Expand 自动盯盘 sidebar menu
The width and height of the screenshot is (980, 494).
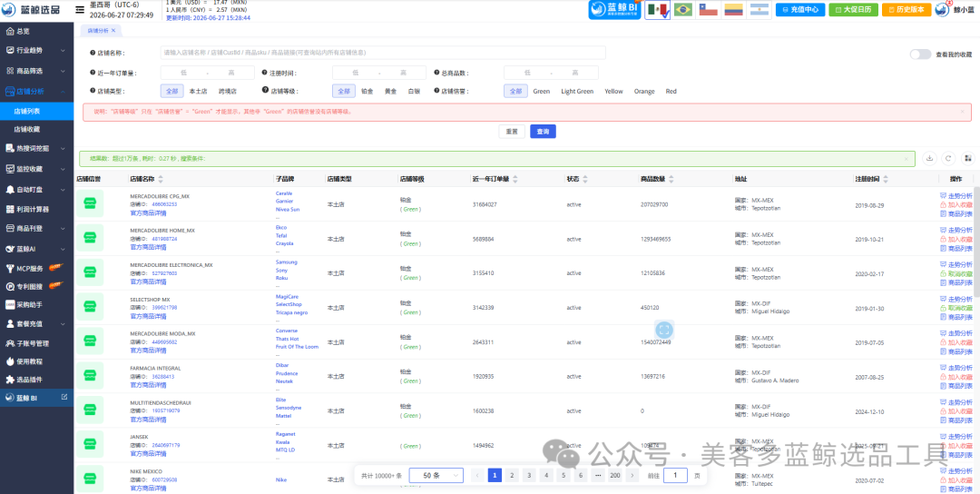click(36, 190)
